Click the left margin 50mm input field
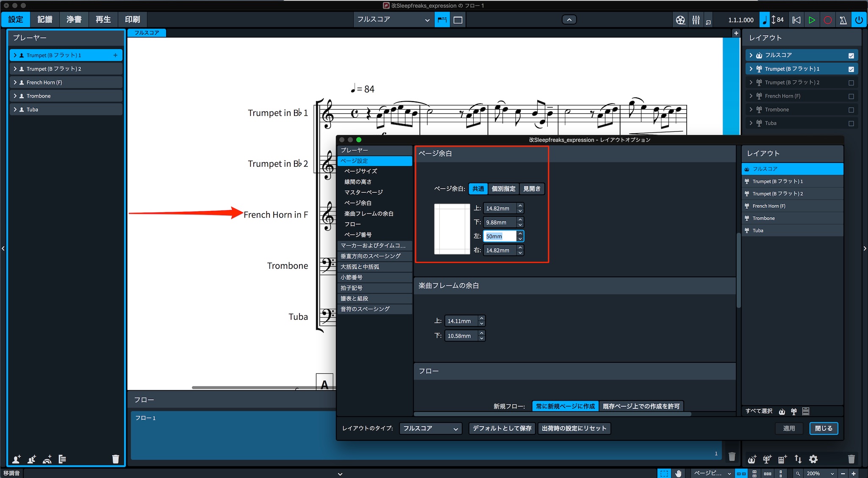 point(500,236)
